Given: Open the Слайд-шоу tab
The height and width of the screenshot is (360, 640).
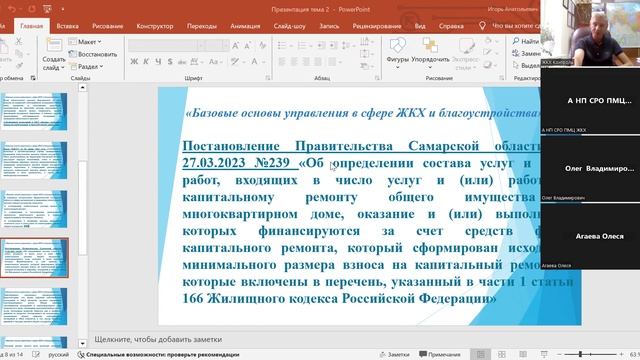Looking at the screenshot, I should click(x=289, y=26).
